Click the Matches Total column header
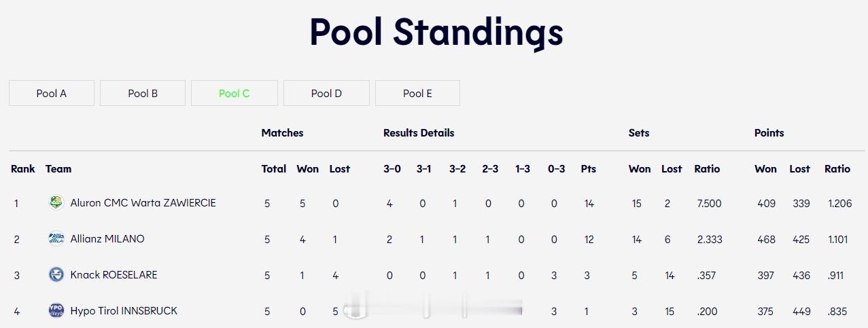868x328 pixels. tap(274, 168)
